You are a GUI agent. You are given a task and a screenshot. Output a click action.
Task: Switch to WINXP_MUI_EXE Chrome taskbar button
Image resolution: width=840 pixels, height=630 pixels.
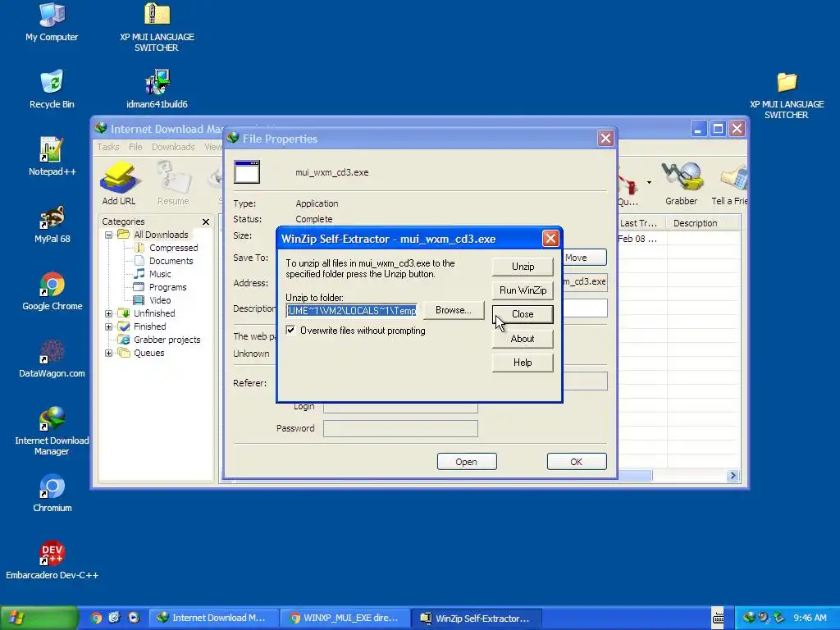pyautogui.click(x=345, y=618)
